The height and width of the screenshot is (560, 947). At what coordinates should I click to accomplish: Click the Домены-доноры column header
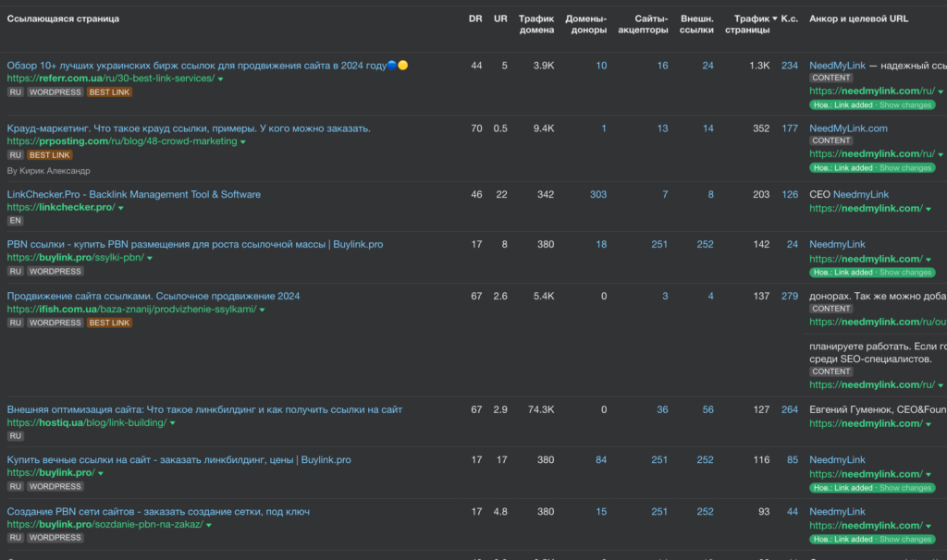585,24
